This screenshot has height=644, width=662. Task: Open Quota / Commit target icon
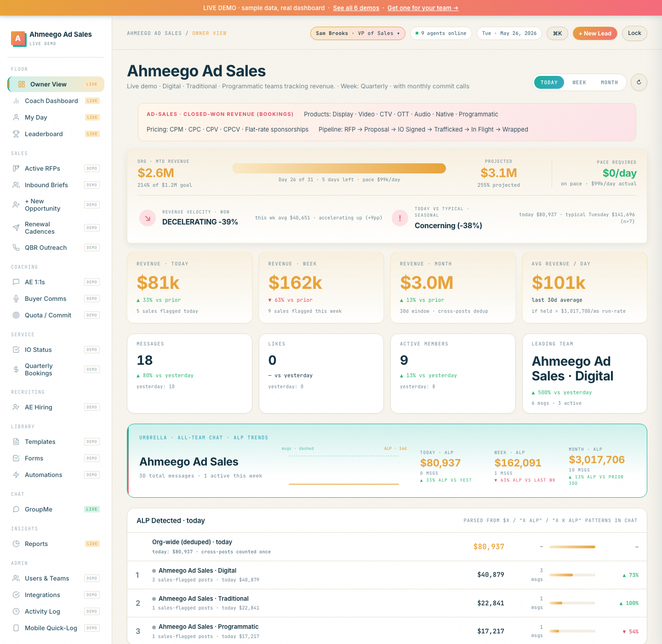coord(16,315)
